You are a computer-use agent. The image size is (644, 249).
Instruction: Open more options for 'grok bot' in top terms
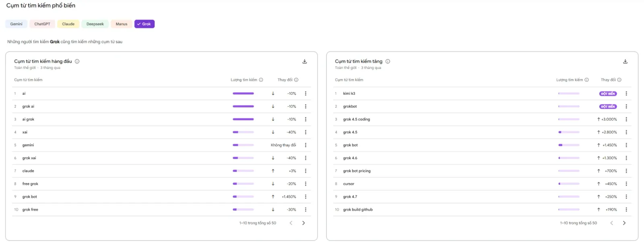click(305, 197)
